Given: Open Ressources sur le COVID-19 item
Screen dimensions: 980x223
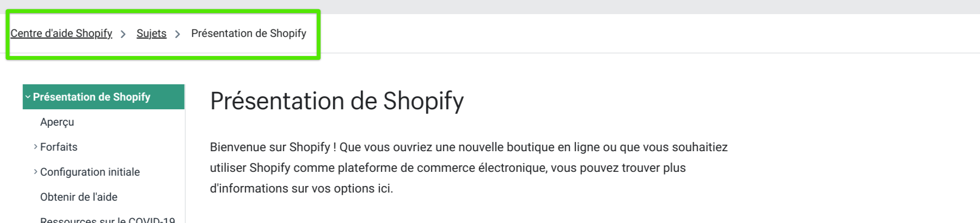Looking at the screenshot, I should [x=107, y=219].
